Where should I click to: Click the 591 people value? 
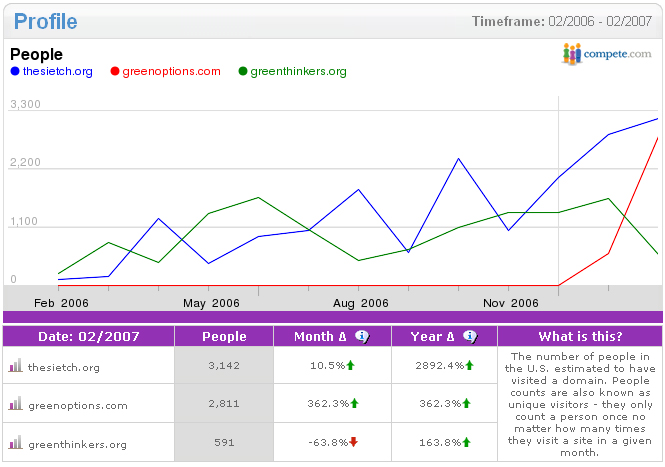coord(224,442)
